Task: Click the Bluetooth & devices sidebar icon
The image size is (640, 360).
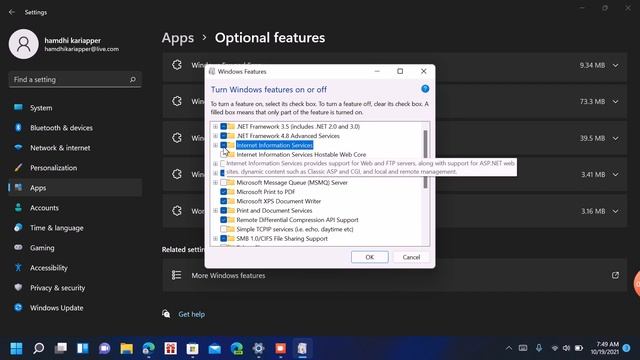Action: coord(18,128)
